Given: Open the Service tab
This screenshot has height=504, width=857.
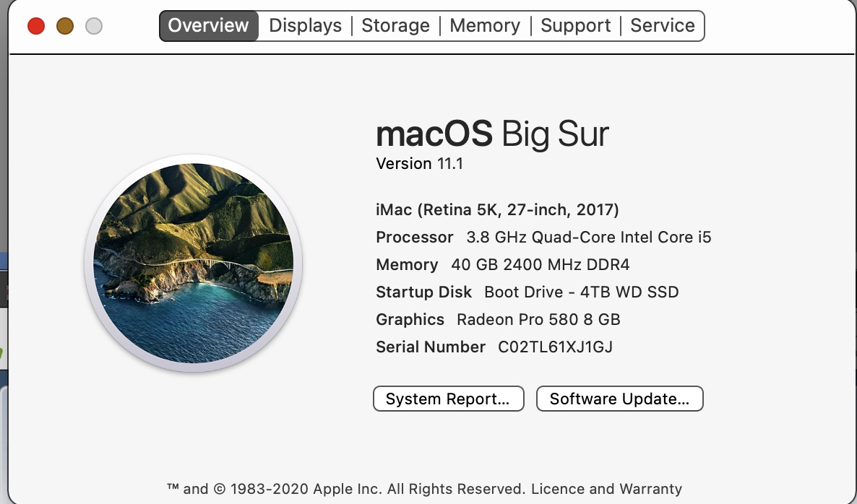Looking at the screenshot, I should point(663,26).
